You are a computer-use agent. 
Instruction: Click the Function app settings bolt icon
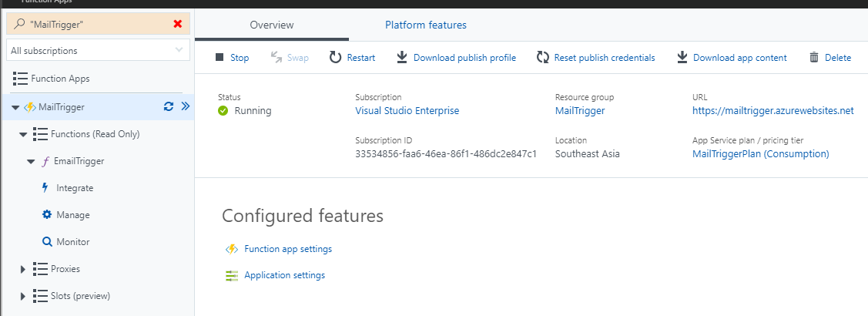(231, 249)
